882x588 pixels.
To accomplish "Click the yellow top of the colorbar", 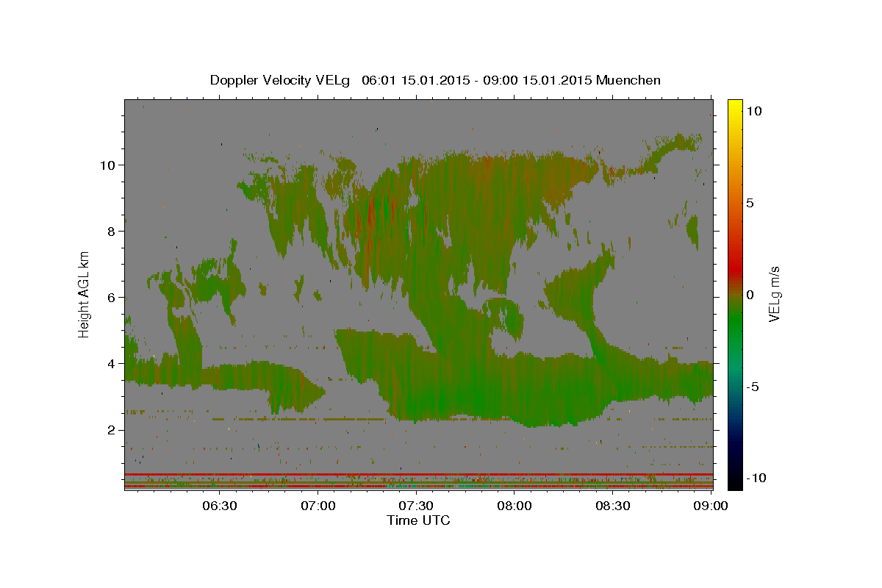I will pos(734,109).
